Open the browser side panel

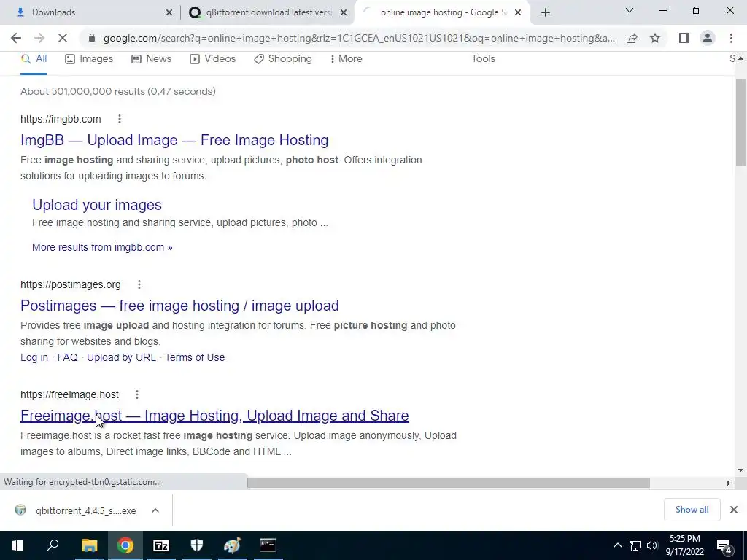[684, 38]
